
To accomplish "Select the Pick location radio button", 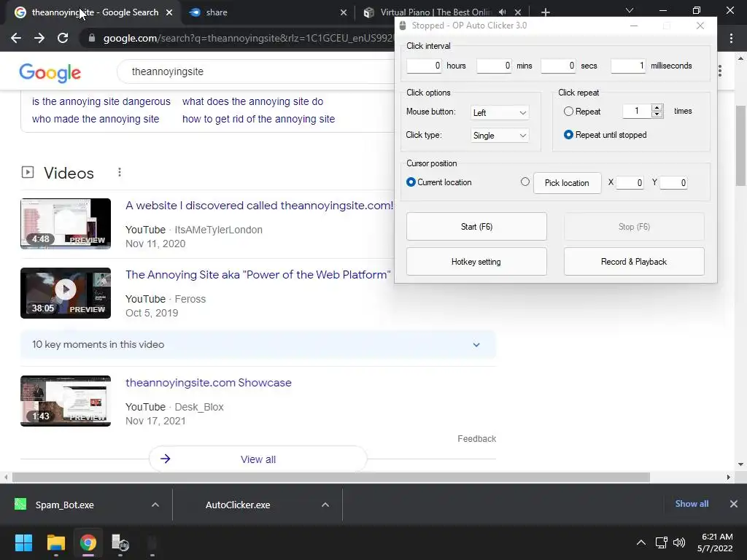I will point(525,182).
